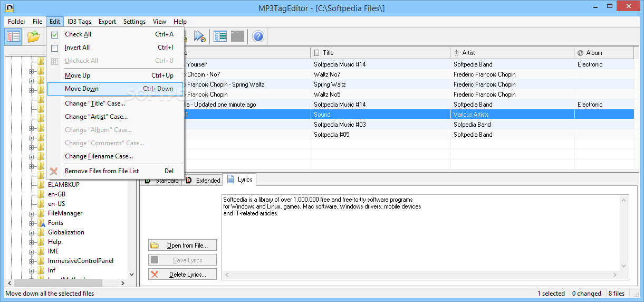Click the red X icon beside Remove Files

click(54, 171)
